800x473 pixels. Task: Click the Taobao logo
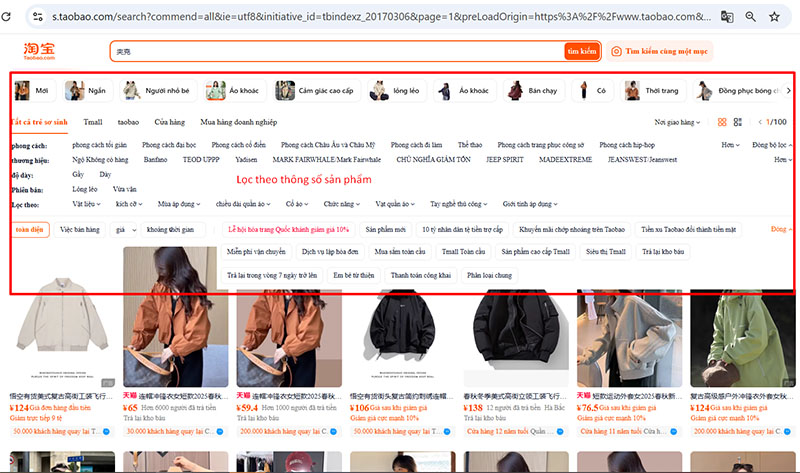(x=40, y=51)
